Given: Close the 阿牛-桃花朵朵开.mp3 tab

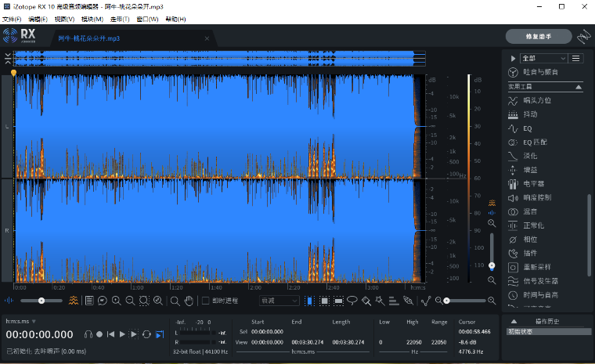Looking at the screenshot, I should (207, 38).
